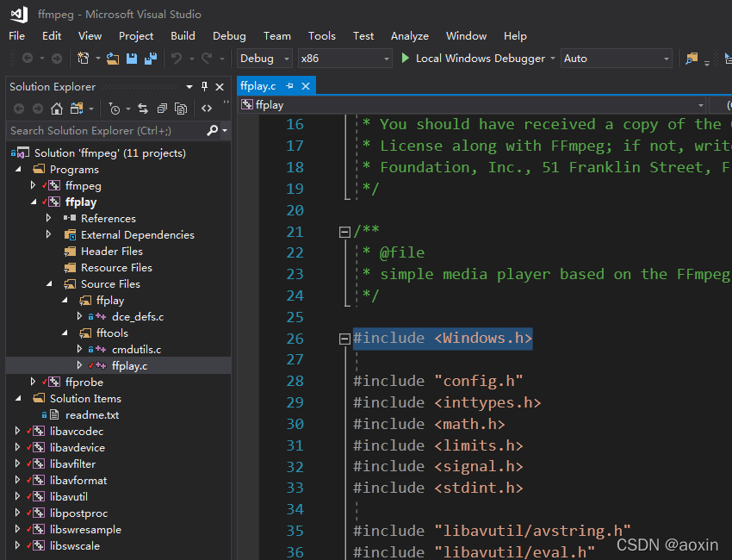Click the Undo toolbar icon
Screen dimensions: 732x560
click(x=177, y=59)
